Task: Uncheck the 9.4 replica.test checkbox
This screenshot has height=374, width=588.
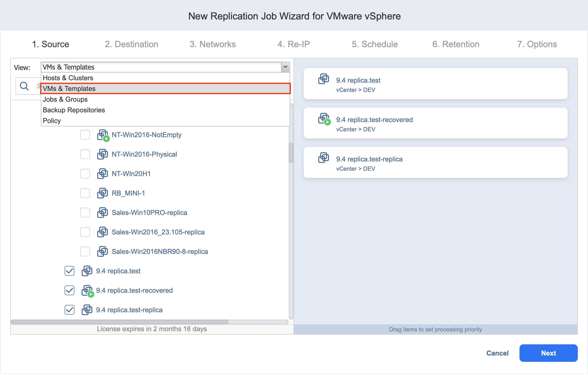Action: click(x=69, y=271)
